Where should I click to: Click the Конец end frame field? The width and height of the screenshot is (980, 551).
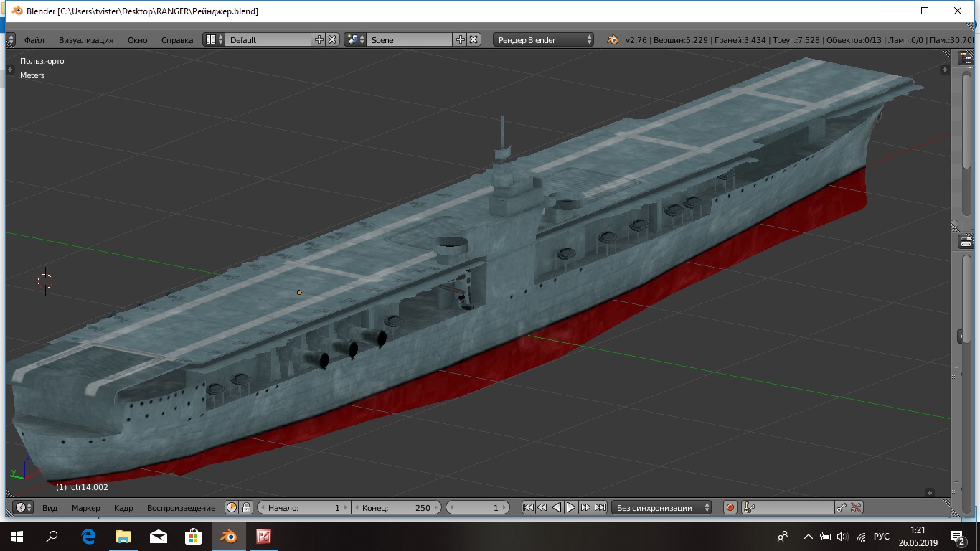[397, 508]
